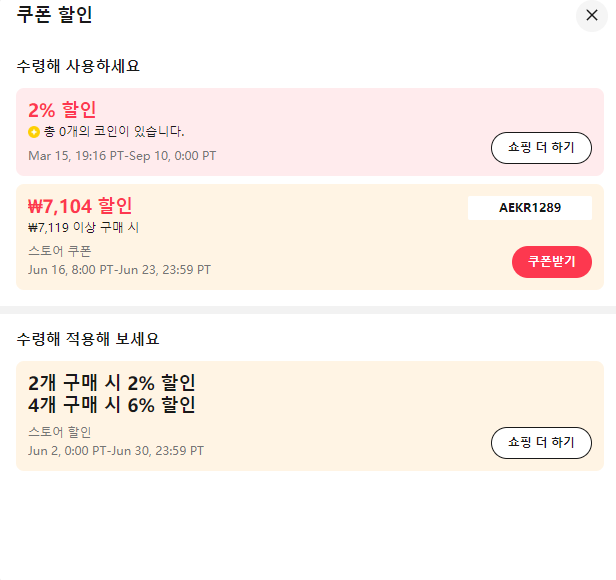
Task: Click the 2개 구매 시 2% 할인 line
Action: [112, 382]
